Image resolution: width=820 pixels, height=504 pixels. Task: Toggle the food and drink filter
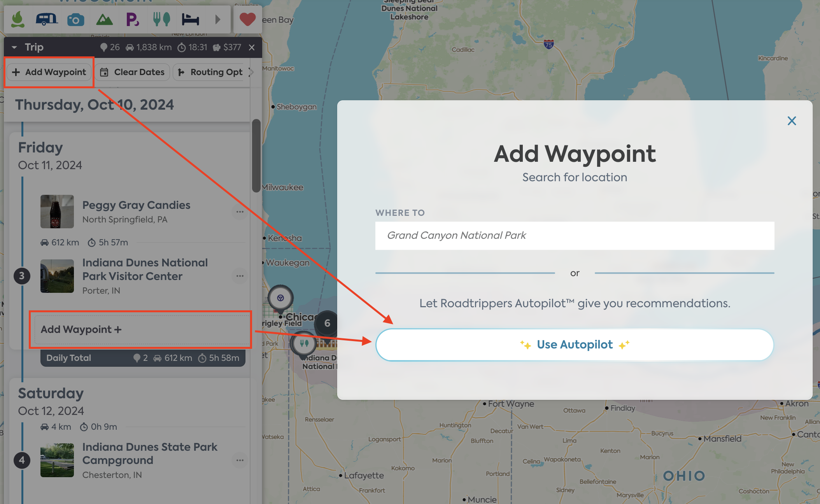[161, 19]
